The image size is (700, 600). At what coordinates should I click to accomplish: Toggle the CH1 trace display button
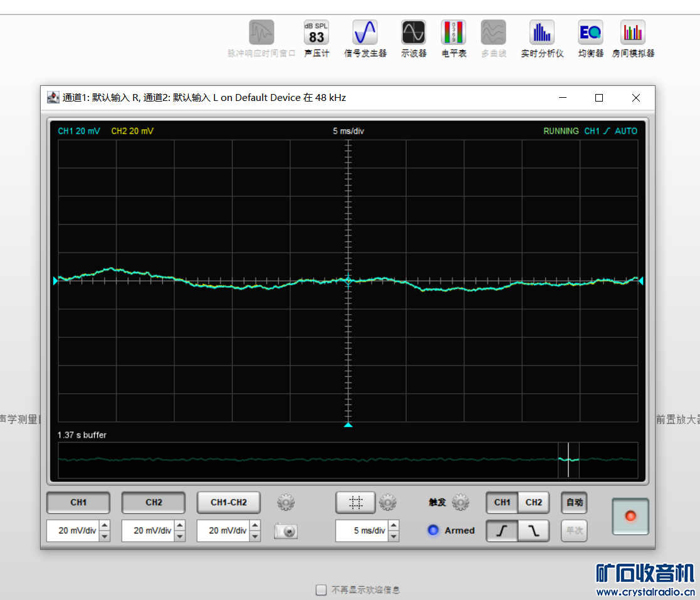click(x=78, y=502)
